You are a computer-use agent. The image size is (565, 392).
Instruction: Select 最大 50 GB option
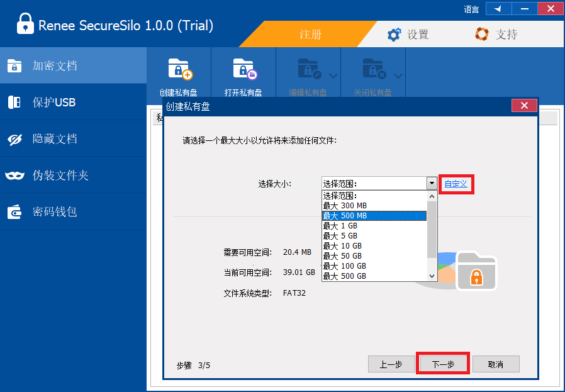(374, 256)
